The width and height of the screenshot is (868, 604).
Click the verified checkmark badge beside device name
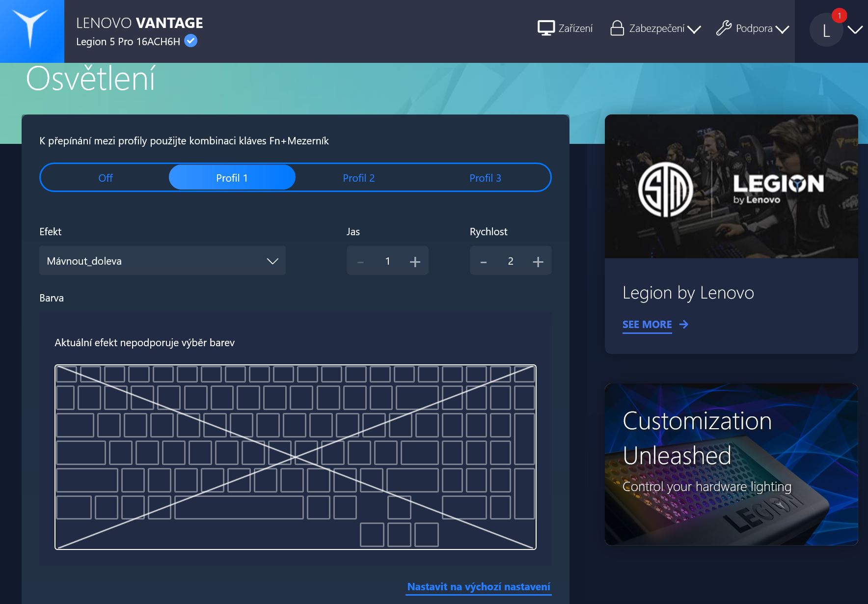pyautogui.click(x=190, y=41)
